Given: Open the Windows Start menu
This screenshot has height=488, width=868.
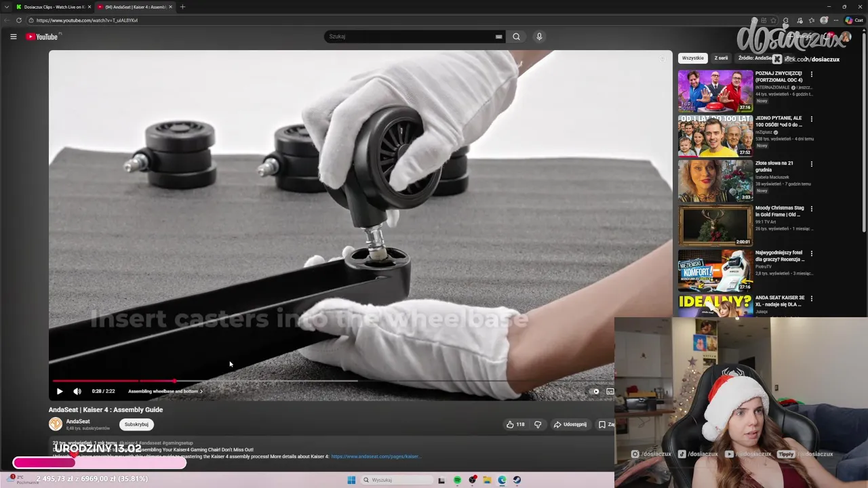Looking at the screenshot, I should coord(351,480).
